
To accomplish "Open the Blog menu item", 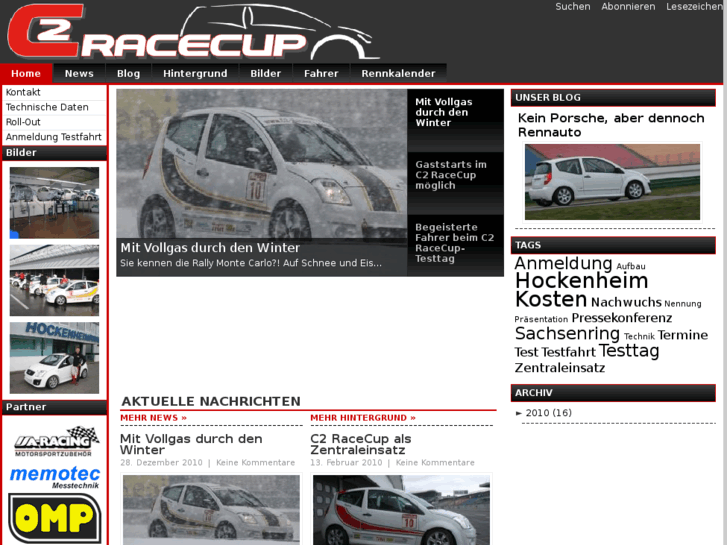I will [x=128, y=73].
